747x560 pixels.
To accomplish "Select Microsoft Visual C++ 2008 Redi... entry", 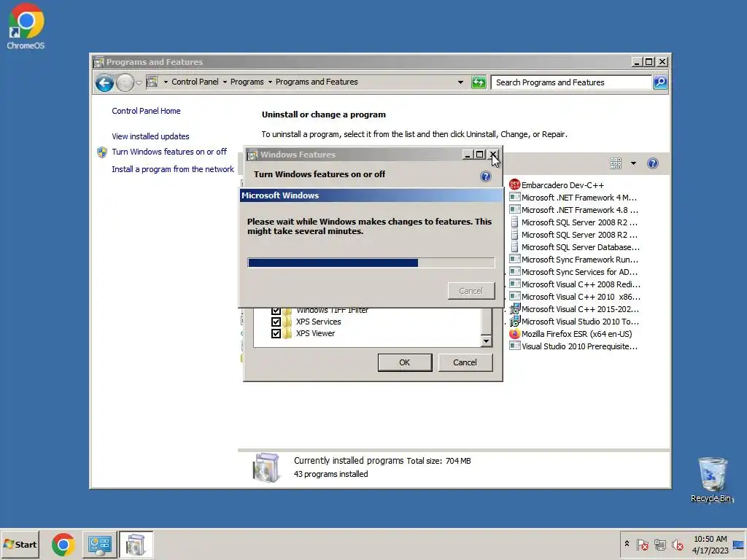I will (575, 284).
